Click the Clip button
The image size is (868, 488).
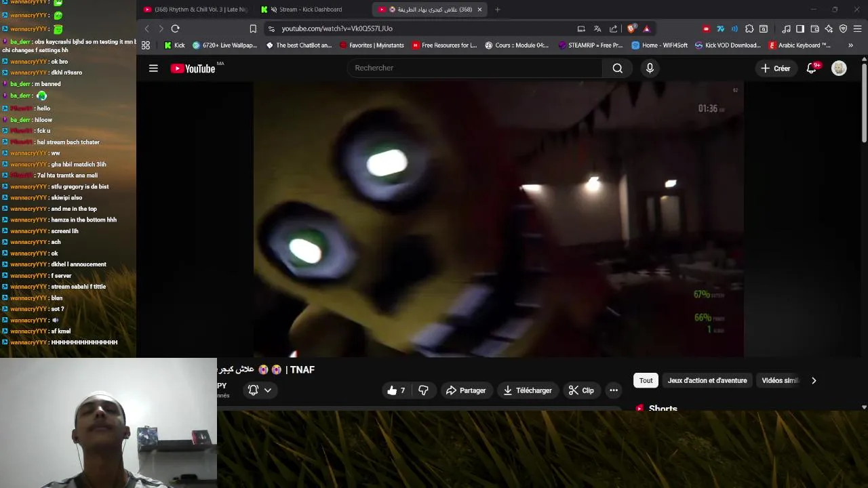(x=581, y=390)
